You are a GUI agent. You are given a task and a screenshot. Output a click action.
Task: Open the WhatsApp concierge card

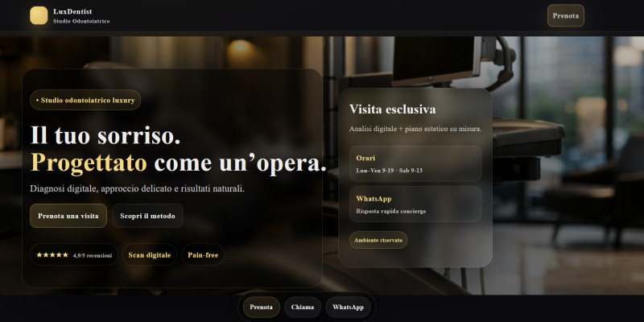tap(415, 204)
